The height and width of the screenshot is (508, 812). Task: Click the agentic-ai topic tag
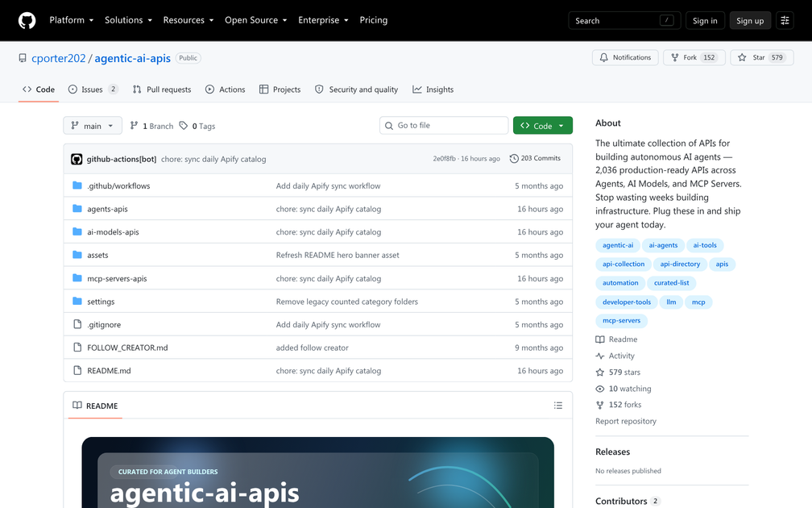618,245
